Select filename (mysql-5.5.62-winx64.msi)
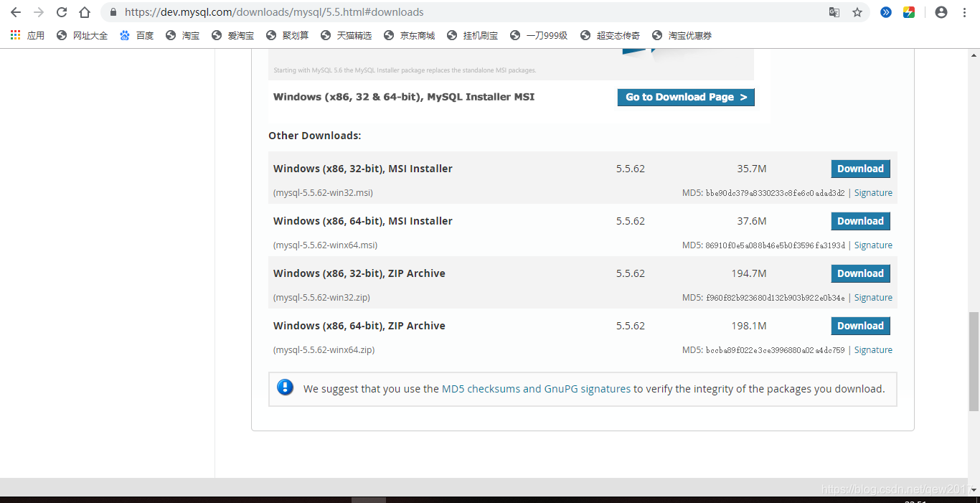The image size is (980, 503). 325,245
